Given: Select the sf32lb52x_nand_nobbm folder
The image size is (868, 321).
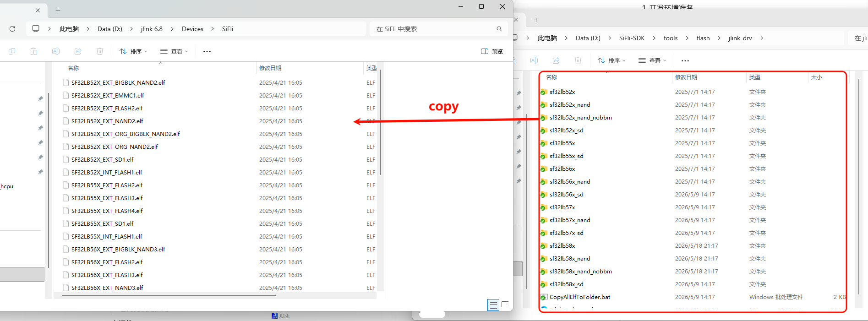Looking at the screenshot, I should (x=581, y=118).
